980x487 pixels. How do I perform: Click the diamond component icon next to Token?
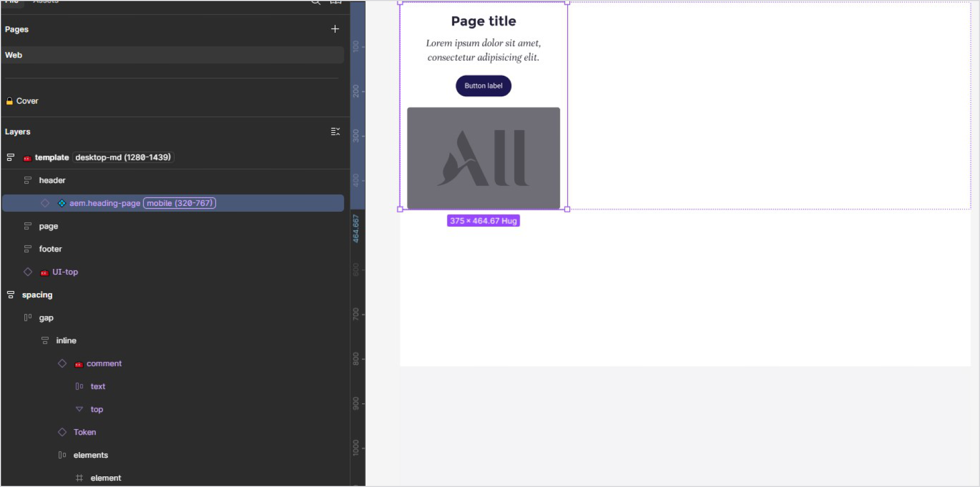pyautogui.click(x=62, y=431)
